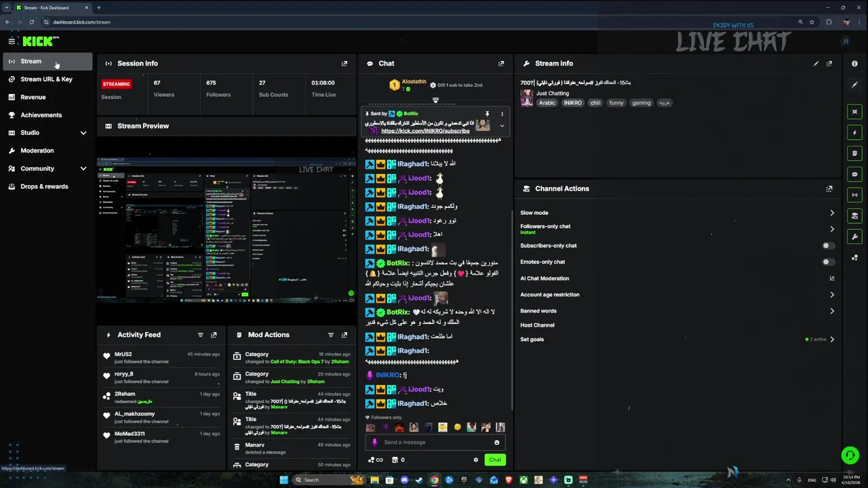Click MrU52 in the Activity Feed
868x488 pixels.
tap(123, 354)
